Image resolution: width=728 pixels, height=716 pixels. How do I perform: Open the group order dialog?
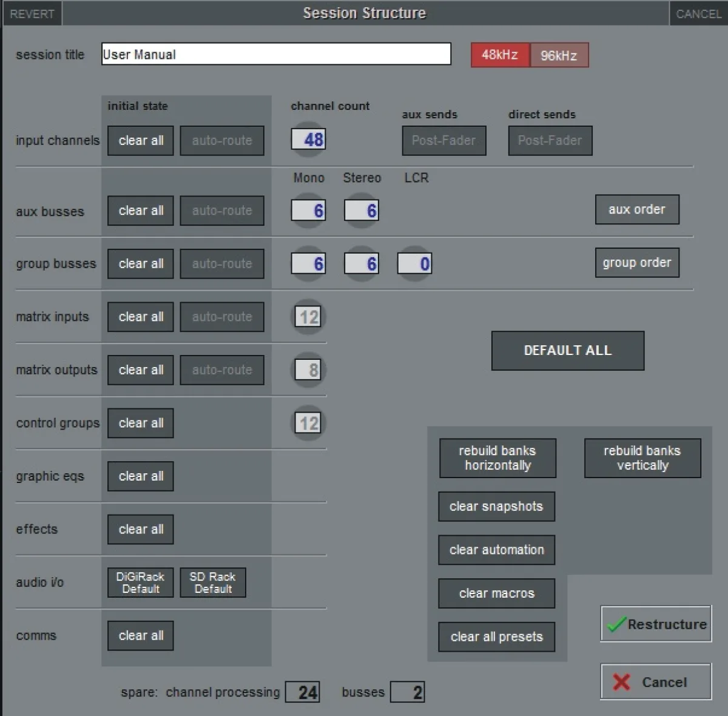point(637,263)
